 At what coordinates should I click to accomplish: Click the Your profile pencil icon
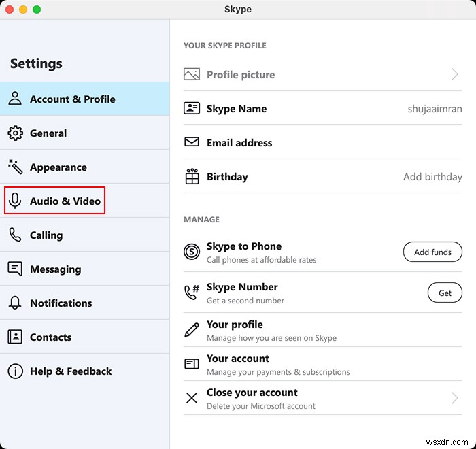(192, 330)
